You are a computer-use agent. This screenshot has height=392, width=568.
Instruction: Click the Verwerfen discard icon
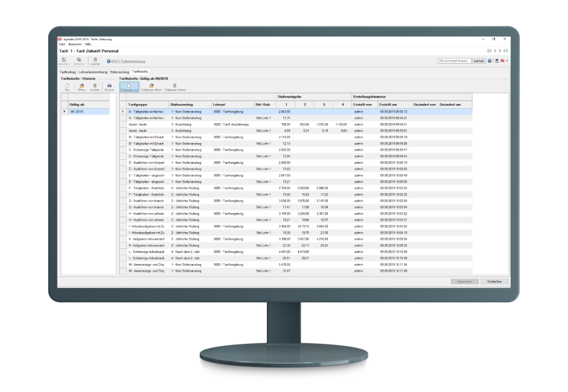coord(79,61)
